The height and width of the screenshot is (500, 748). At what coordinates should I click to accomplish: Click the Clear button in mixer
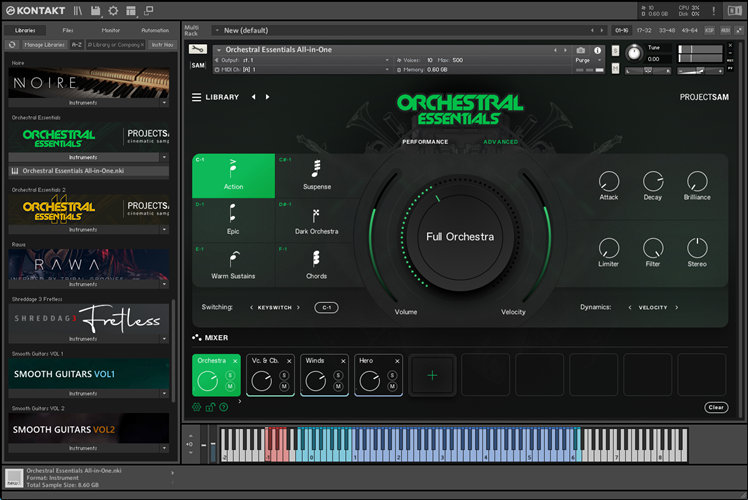(715, 407)
